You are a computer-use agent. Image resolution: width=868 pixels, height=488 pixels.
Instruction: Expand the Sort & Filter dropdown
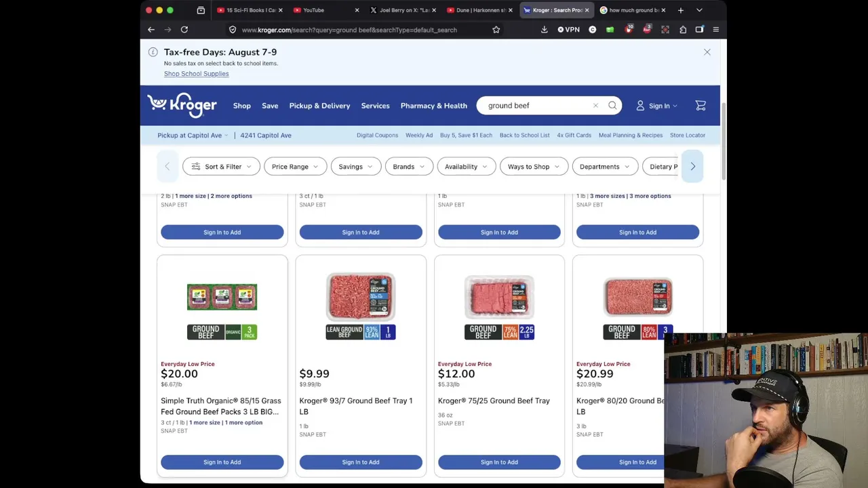pyautogui.click(x=221, y=167)
